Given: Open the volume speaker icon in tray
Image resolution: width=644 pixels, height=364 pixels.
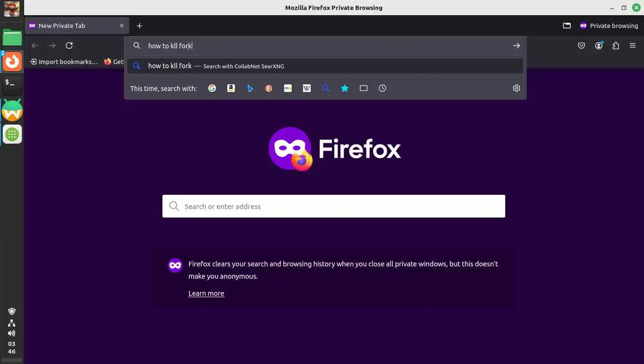Looking at the screenshot, I should pos(12,333).
